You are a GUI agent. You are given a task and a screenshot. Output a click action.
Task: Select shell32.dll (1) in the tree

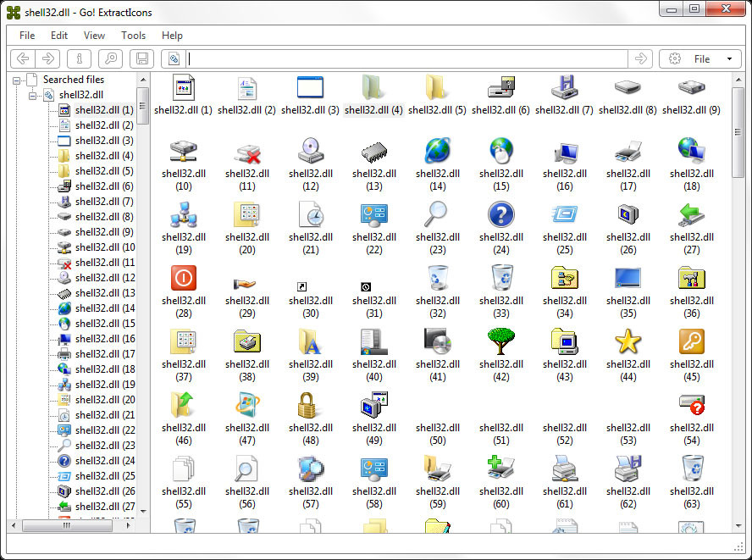coord(104,110)
